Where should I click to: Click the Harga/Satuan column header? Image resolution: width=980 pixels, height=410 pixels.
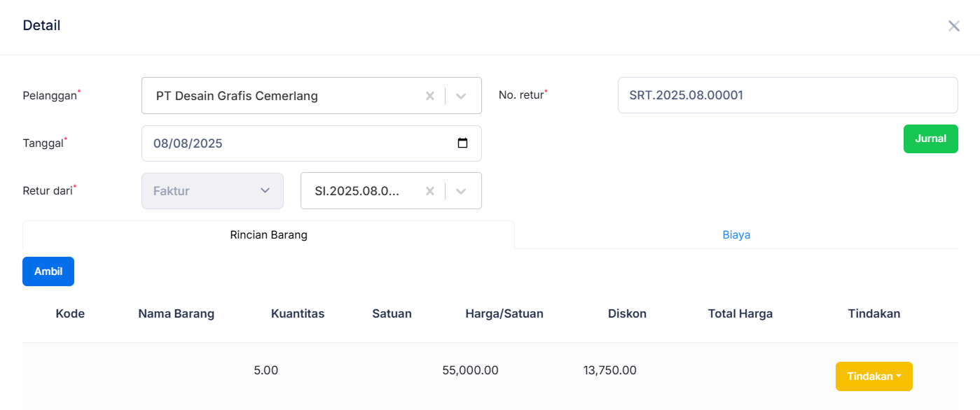pyautogui.click(x=504, y=313)
